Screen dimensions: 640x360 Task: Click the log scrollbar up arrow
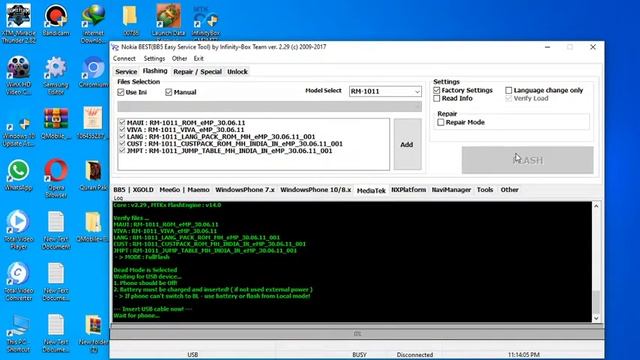[596, 207]
